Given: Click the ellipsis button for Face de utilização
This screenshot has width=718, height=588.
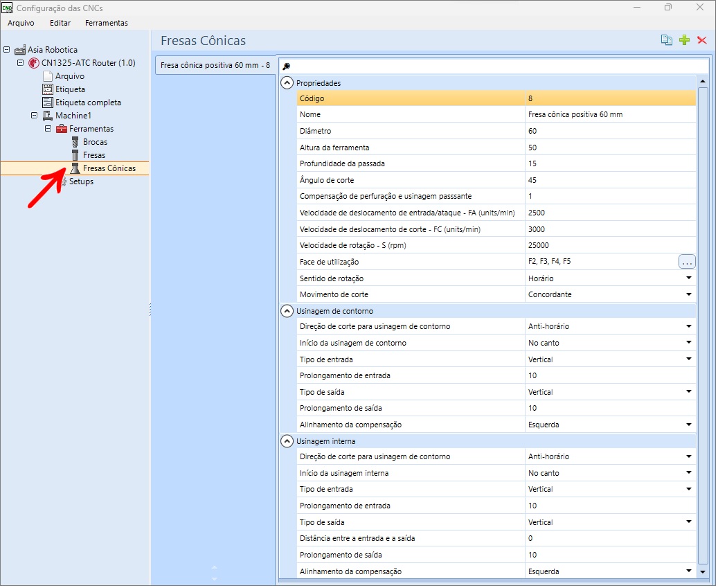Looking at the screenshot, I should [x=688, y=262].
